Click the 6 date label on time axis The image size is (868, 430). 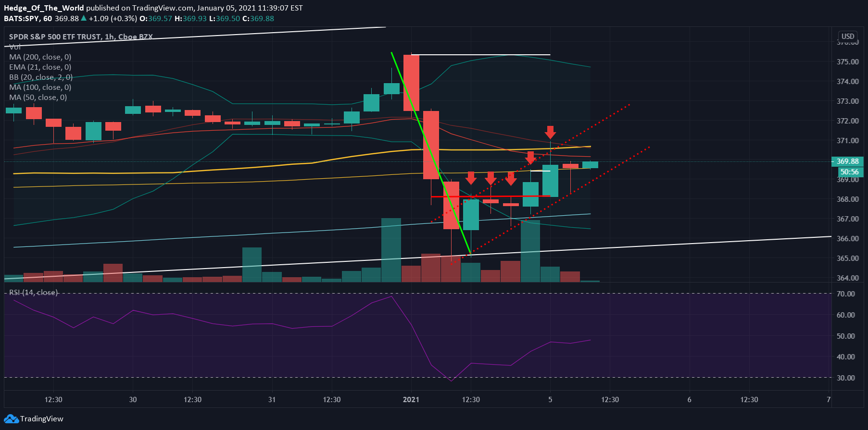point(690,400)
